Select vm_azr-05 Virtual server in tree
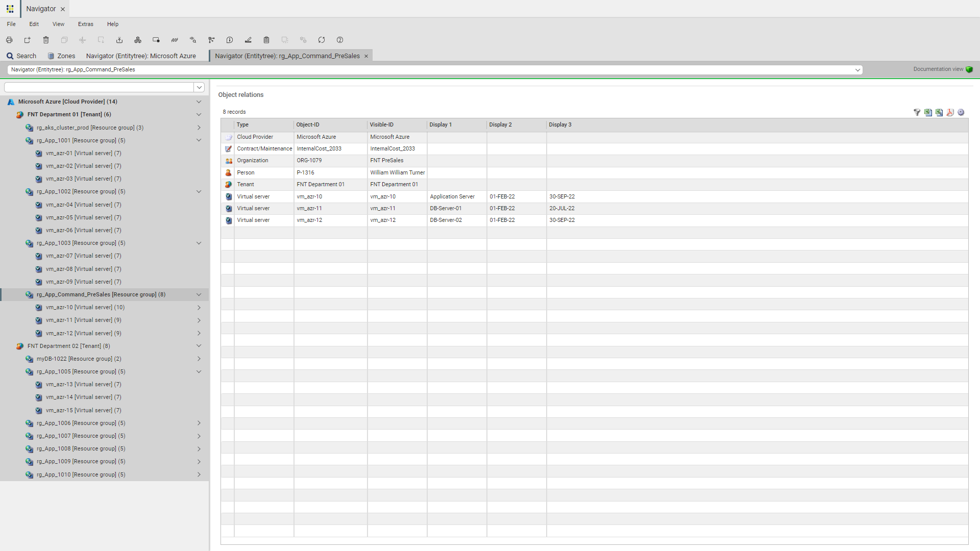 pyautogui.click(x=84, y=217)
